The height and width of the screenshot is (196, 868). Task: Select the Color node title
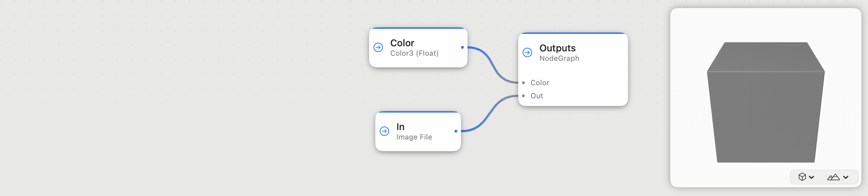click(x=402, y=43)
